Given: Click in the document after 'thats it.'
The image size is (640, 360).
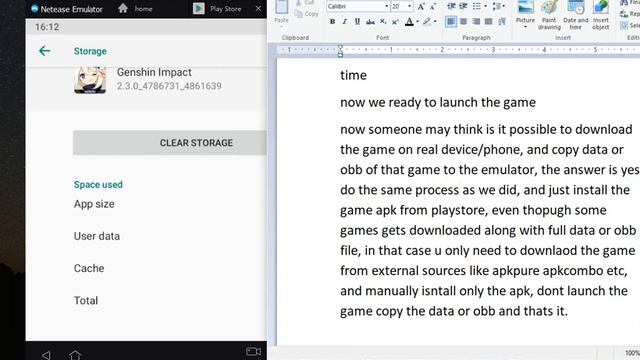Looking at the screenshot, I should pos(569,311).
